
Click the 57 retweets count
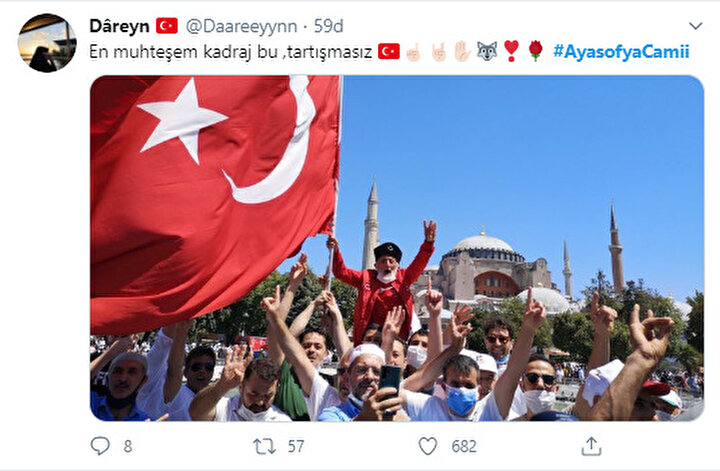pyautogui.click(x=296, y=446)
